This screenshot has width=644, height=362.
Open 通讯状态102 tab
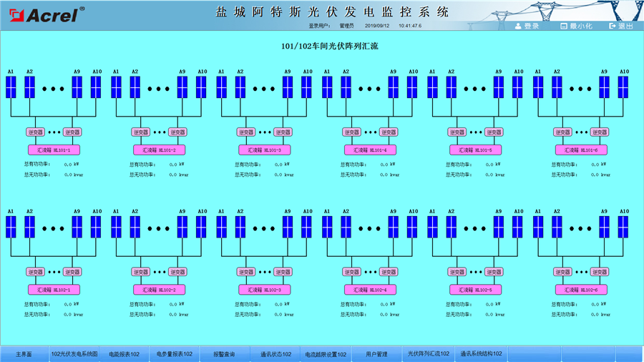[x=275, y=354]
